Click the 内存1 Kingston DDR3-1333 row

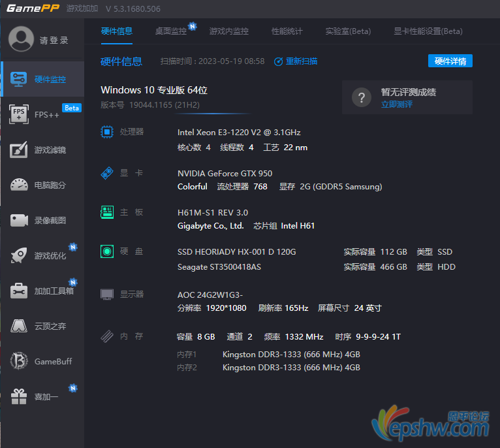[268, 355]
